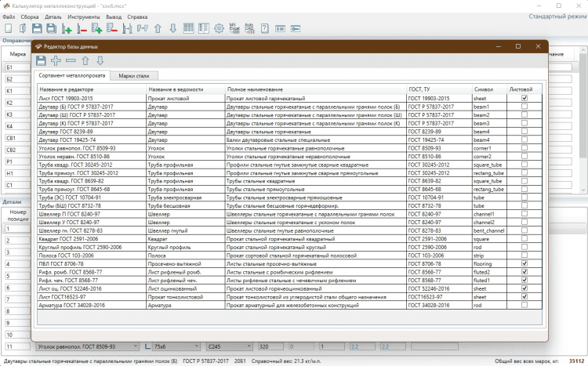Switch to the Марки стали tab
This screenshot has width=588, height=366.
pyautogui.click(x=133, y=76)
